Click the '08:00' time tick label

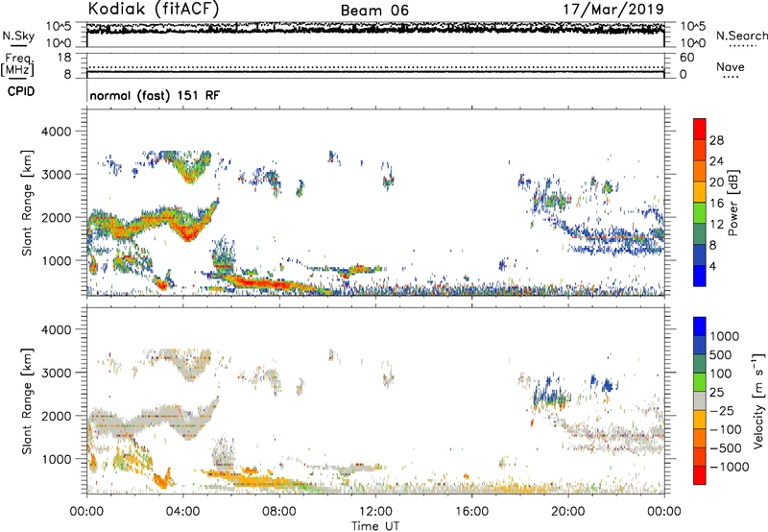click(279, 512)
